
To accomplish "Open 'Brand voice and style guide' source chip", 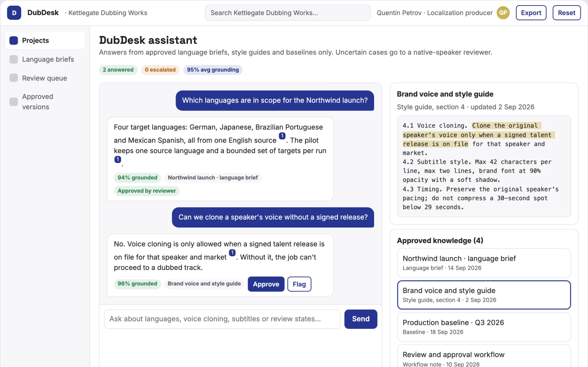I will point(204,284).
